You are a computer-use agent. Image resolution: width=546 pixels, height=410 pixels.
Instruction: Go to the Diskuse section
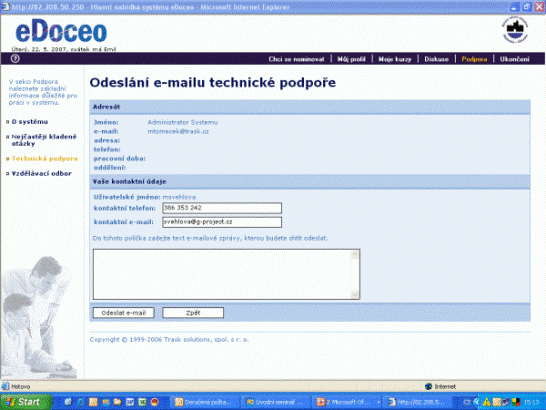coord(436,59)
